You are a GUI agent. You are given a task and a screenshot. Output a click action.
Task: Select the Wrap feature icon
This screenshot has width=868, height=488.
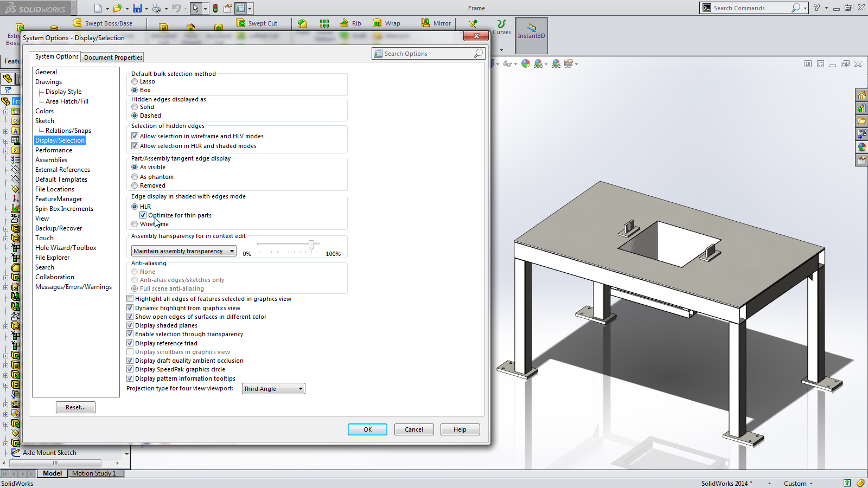(x=378, y=23)
